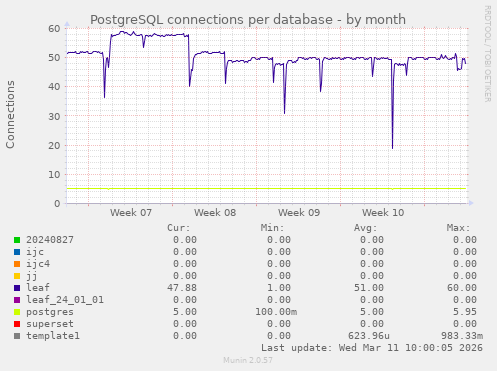
Task: Click the legend label ijc4
Action: point(38,264)
